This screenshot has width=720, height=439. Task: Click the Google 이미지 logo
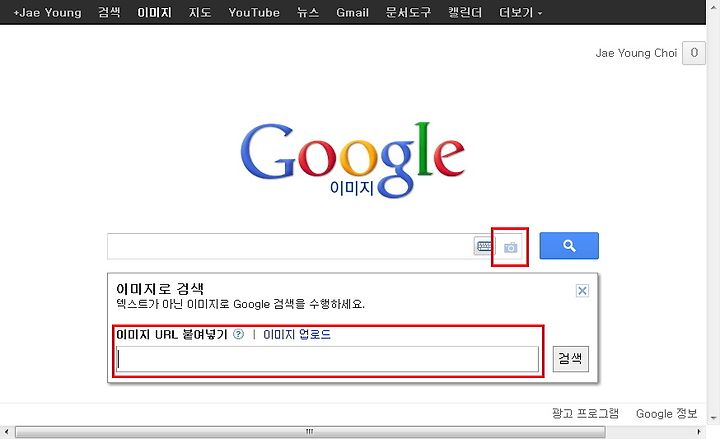click(353, 160)
